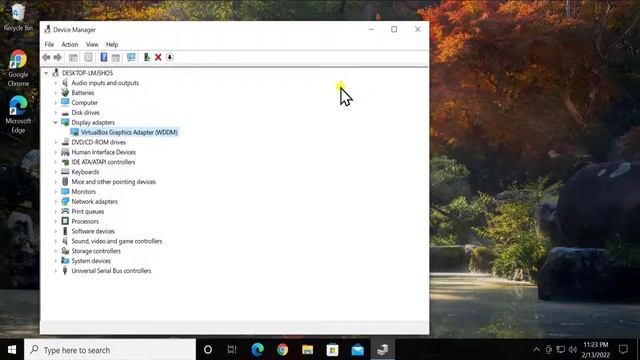This screenshot has width=640, height=360.
Task: Toggle the Show/Hide Action Pane toolbar icon
Action: click(116, 58)
